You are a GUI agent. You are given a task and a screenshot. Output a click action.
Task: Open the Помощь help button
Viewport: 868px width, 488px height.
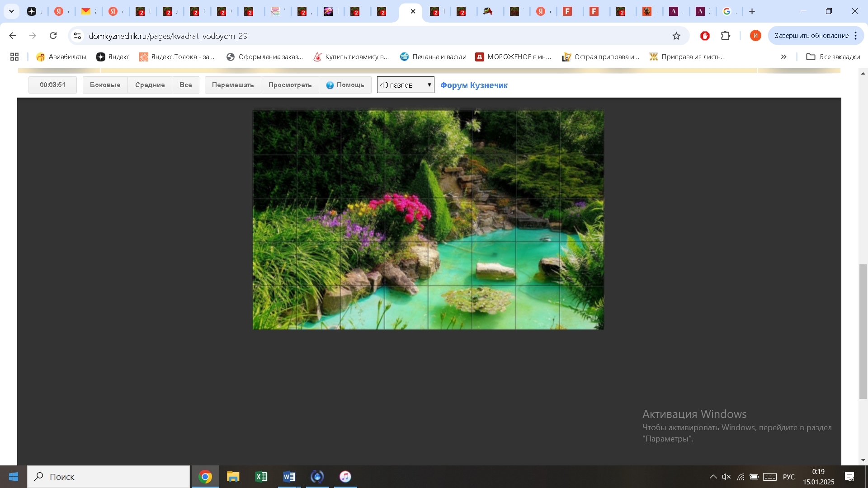tap(345, 85)
